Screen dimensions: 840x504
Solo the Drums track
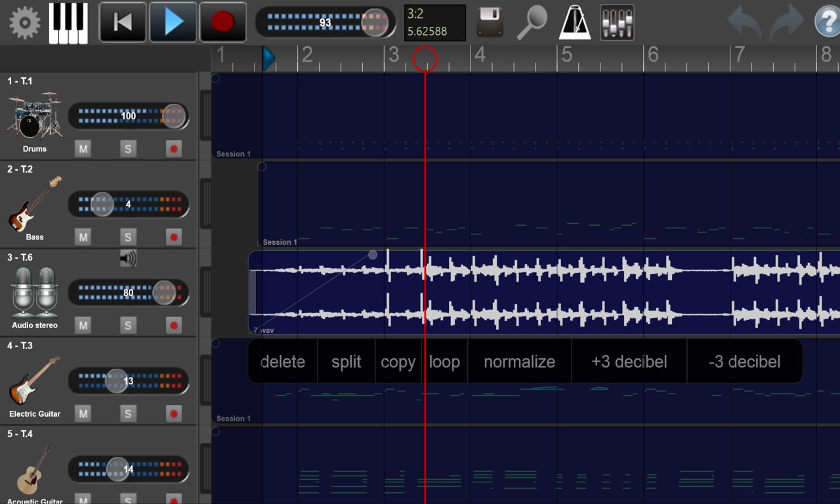point(128,149)
